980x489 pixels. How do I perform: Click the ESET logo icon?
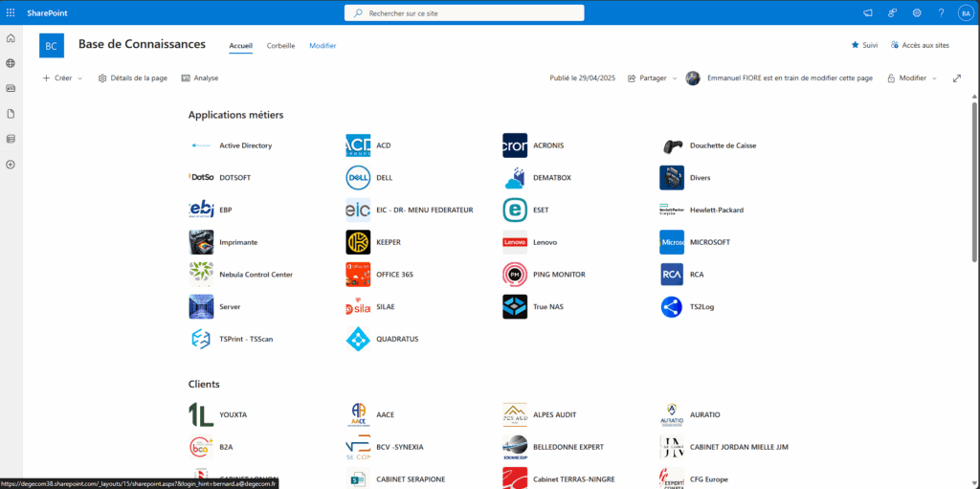pos(515,211)
